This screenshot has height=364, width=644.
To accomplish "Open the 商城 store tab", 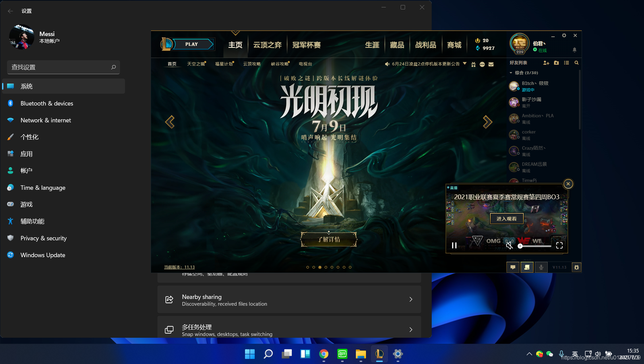I will tap(454, 45).
